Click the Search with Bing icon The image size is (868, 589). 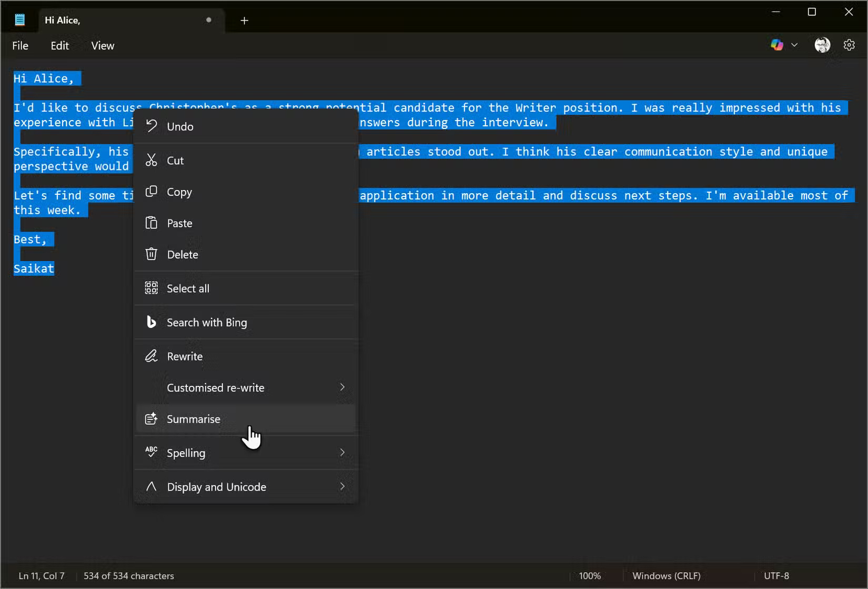click(152, 322)
